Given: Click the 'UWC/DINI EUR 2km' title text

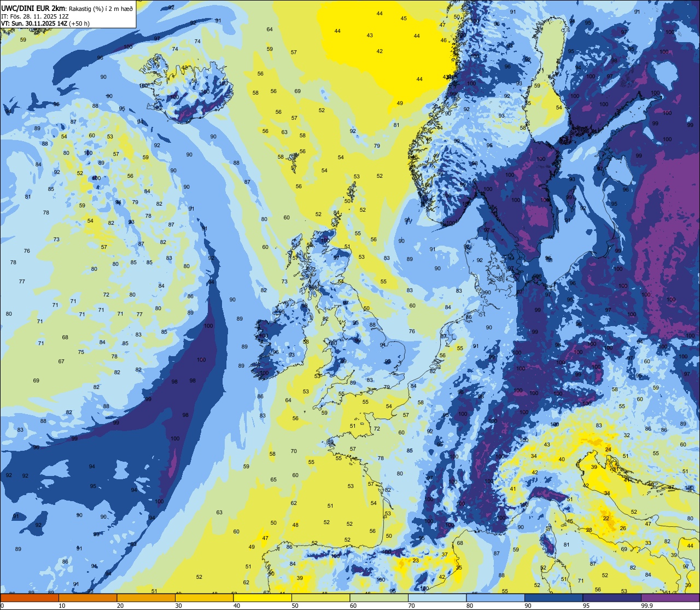Looking at the screenshot, I should point(32,8).
